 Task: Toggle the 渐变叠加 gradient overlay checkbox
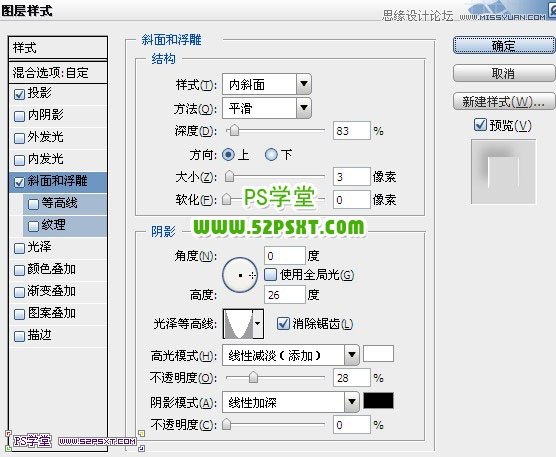click(19, 292)
